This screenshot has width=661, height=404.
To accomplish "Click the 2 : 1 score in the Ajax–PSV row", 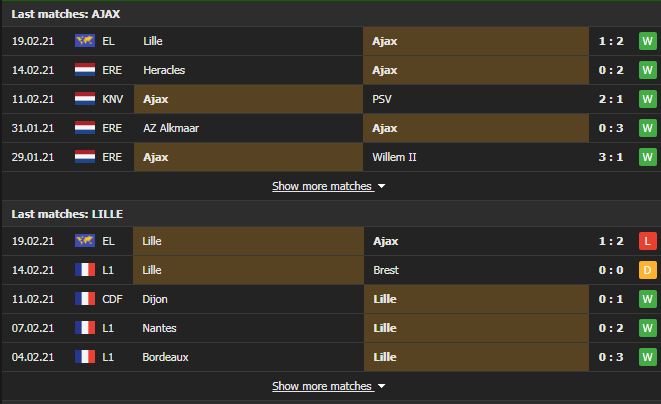I will pyautogui.click(x=611, y=99).
